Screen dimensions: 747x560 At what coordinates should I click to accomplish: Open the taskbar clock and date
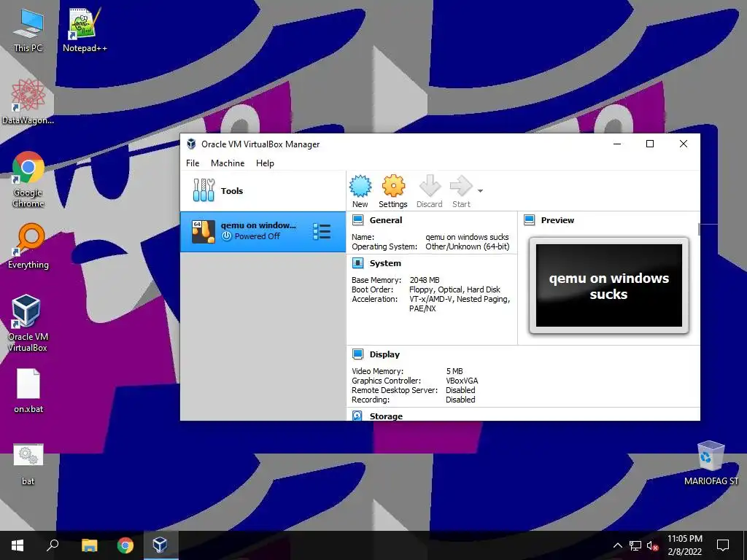[x=684, y=545]
